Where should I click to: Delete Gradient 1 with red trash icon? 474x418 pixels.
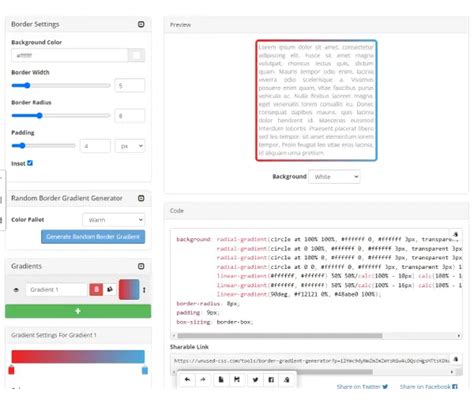96,290
